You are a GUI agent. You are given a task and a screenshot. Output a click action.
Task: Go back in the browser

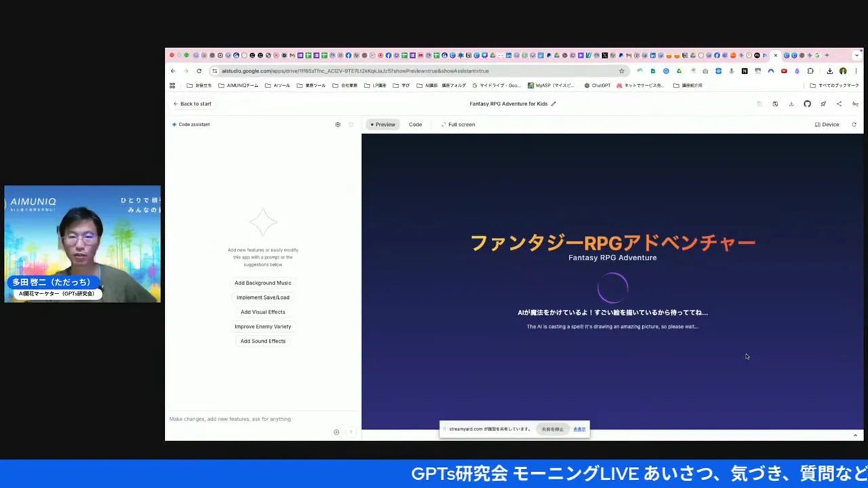[173, 70]
